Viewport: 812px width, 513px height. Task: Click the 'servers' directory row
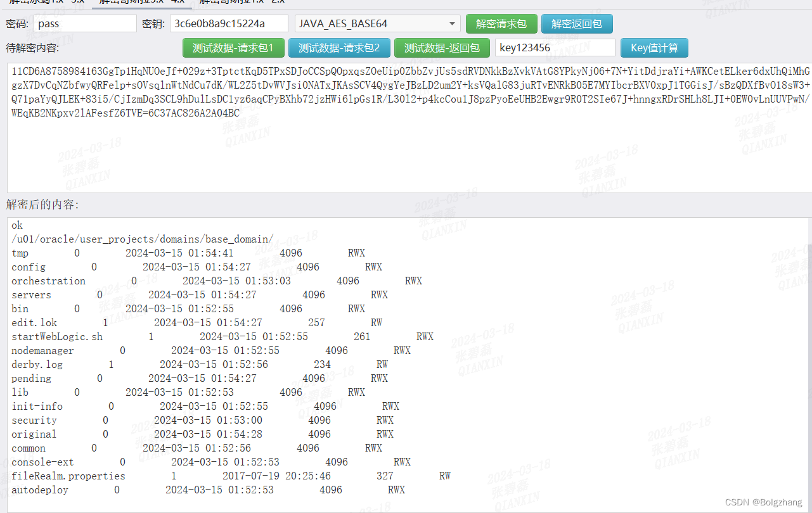pos(200,295)
